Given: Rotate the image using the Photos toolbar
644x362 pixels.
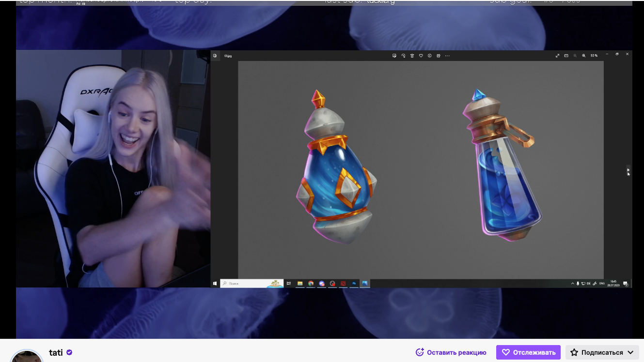Looking at the screenshot, I should click(403, 56).
